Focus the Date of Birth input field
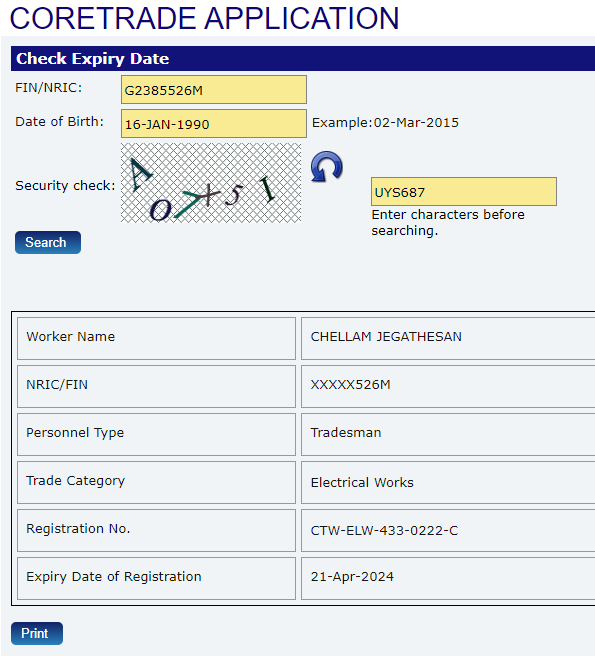This screenshot has width=595, height=656. pyautogui.click(x=214, y=123)
